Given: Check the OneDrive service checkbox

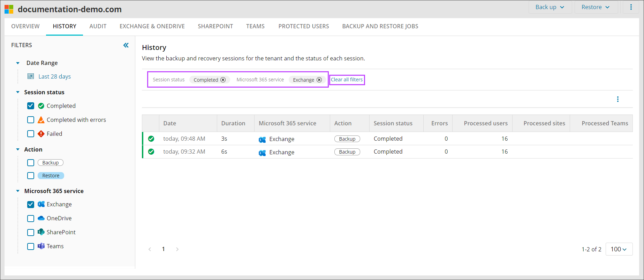Looking at the screenshot, I should (x=31, y=219).
